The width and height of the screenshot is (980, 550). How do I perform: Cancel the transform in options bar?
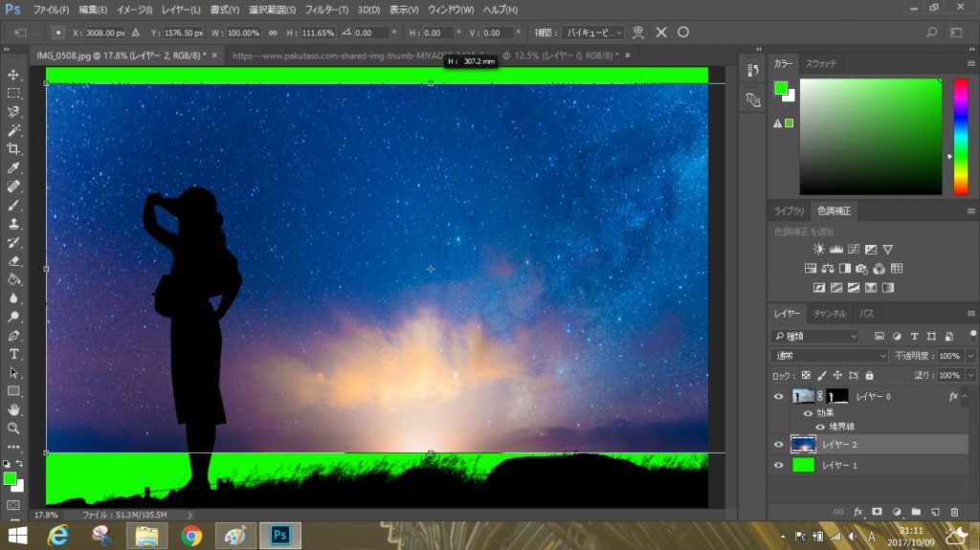tap(661, 33)
